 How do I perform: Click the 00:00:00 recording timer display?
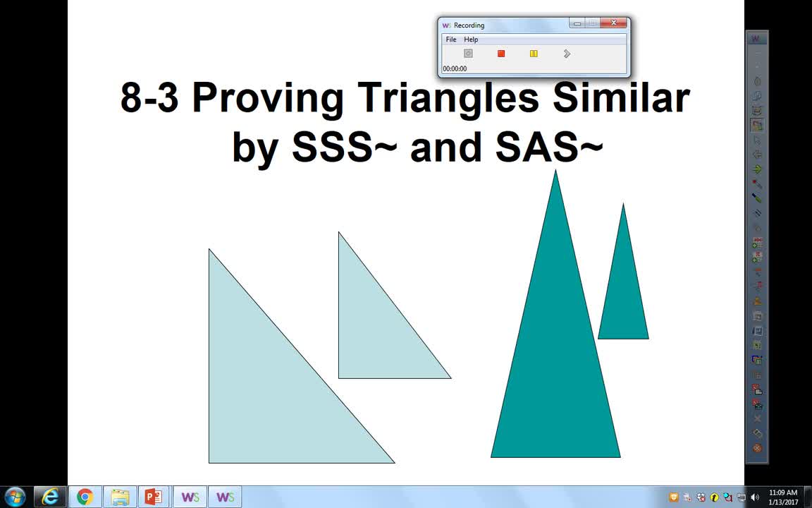[455, 68]
